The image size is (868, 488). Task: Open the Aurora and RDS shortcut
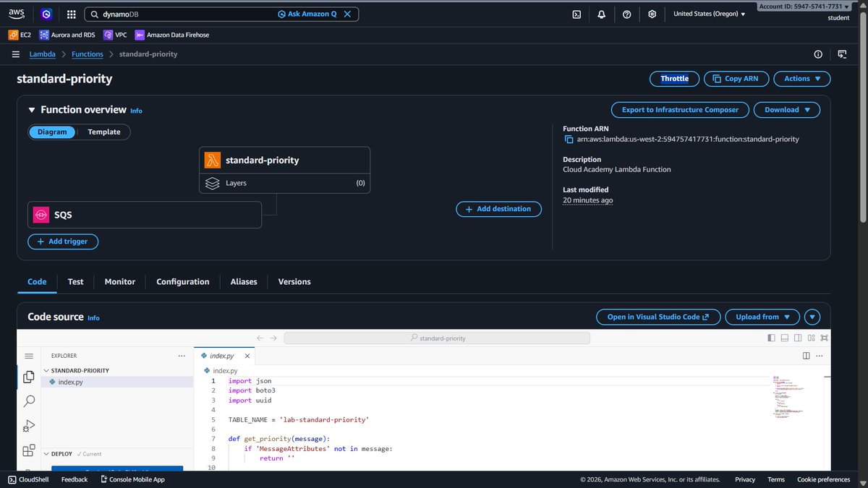pos(69,35)
